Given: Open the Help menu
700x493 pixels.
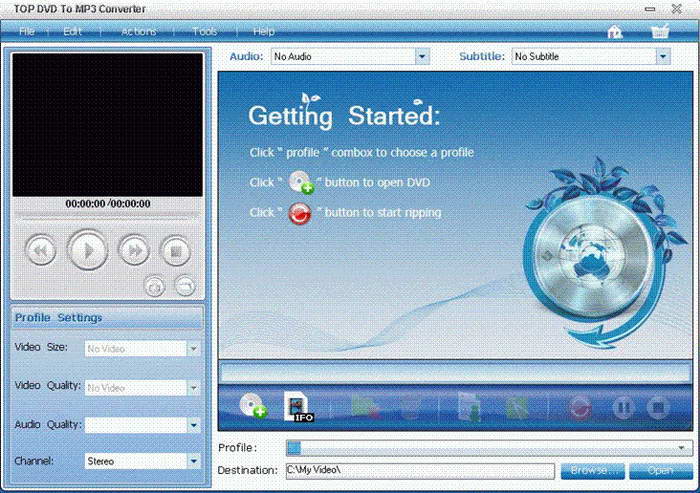Looking at the screenshot, I should (x=263, y=31).
